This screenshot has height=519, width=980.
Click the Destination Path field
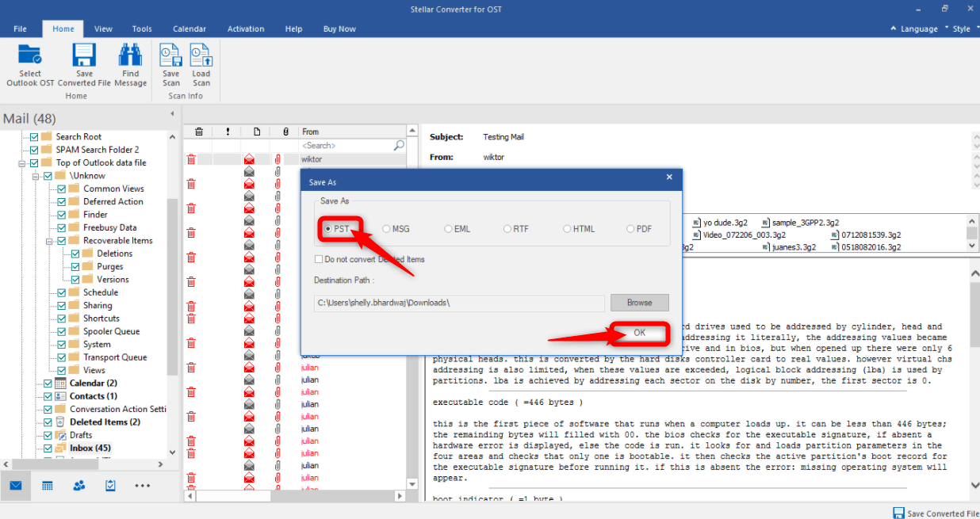(x=460, y=303)
